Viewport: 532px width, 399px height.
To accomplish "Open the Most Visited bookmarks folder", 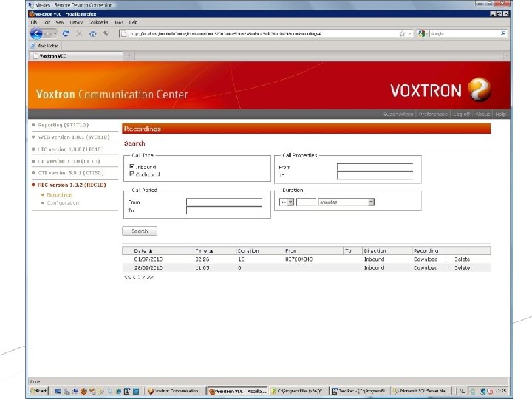I will (44, 46).
